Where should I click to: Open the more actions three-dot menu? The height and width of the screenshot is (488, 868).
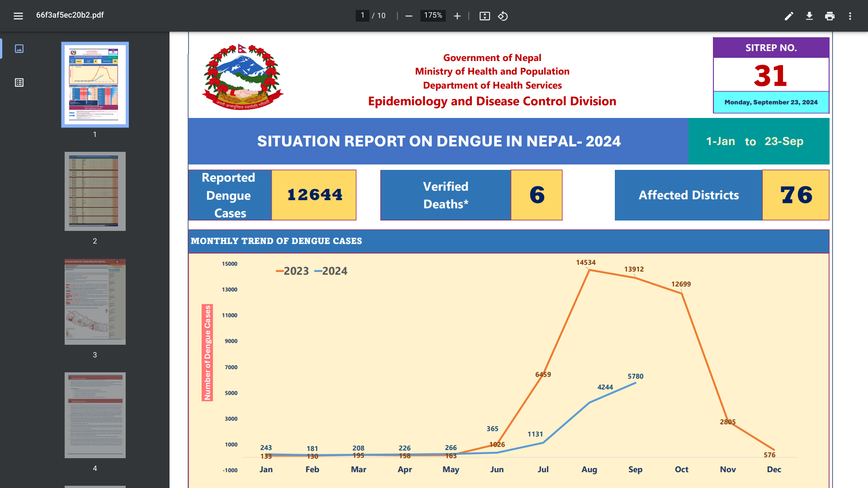[850, 16]
